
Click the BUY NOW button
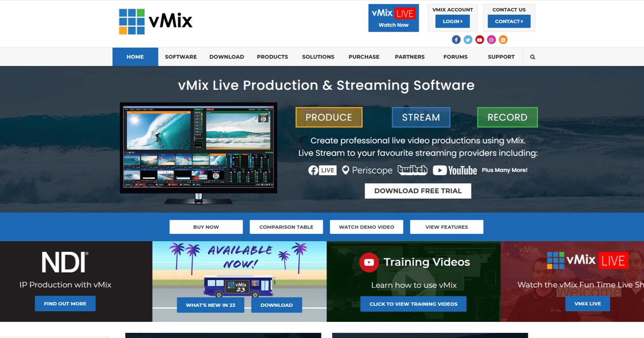click(206, 227)
